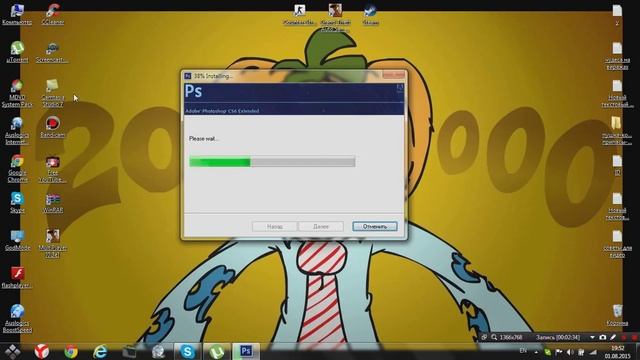Select the Auslogics BoostSpeed desktop icon
Image resolution: width=640 pixels, height=360 pixels.
17,319
